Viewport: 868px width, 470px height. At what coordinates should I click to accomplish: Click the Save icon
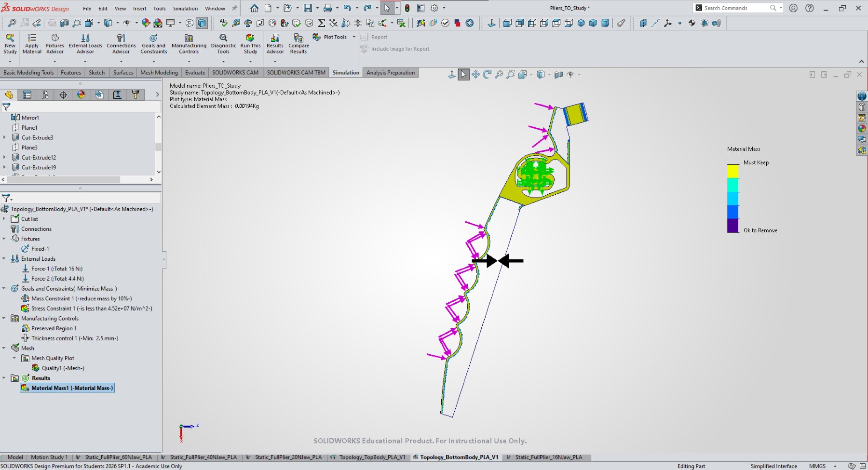[307, 8]
